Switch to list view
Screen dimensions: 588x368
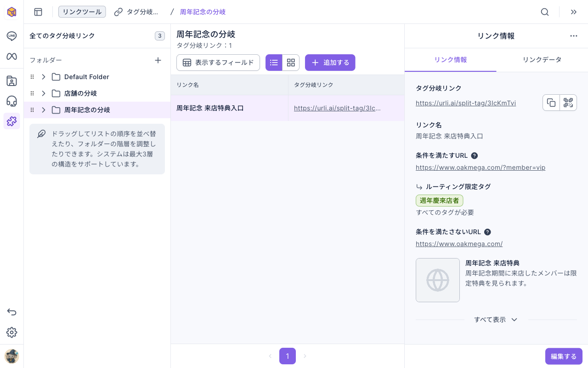[x=274, y=63]
